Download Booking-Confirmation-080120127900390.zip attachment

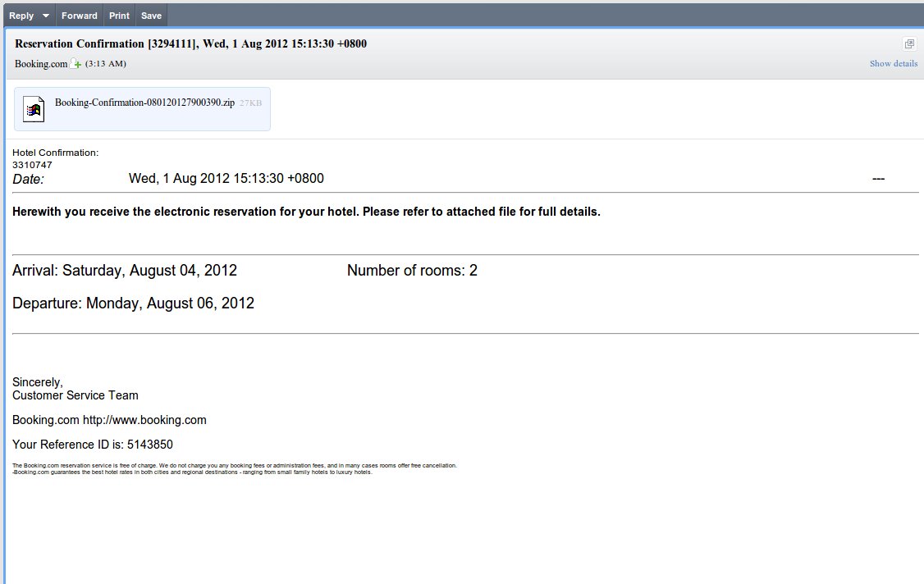point(144,103)
